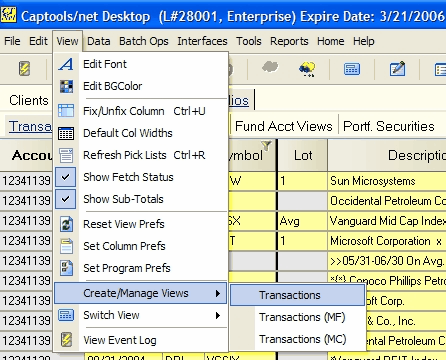Click the Default Col Widths grid icon
This screenshot has height=360, width=446.
pyautogui.click(x=66, y=133)
